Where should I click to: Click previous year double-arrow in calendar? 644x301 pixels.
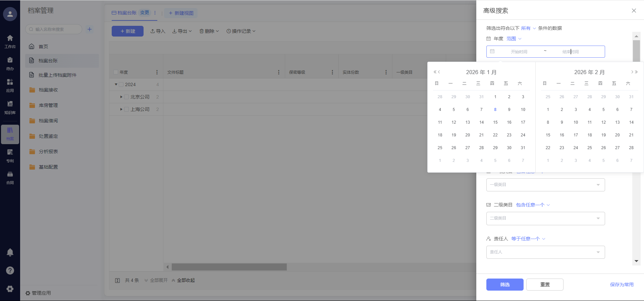pyautogui.click(x=435, y=72)
